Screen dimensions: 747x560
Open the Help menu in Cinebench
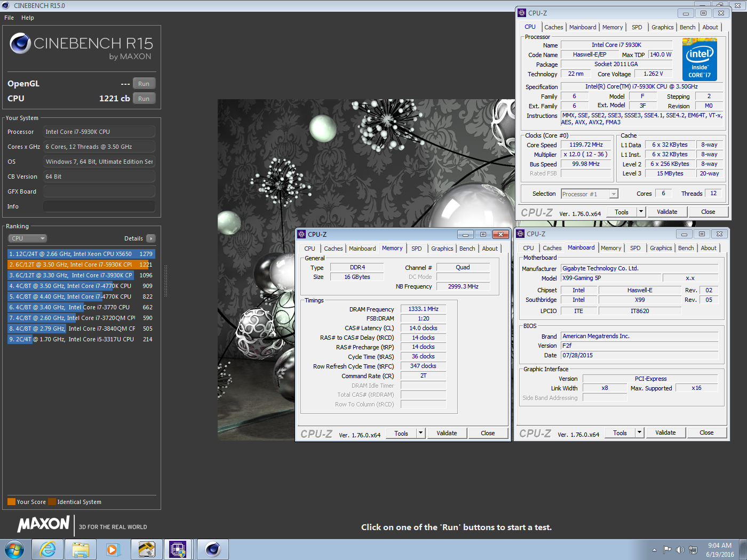pos(28,18)
